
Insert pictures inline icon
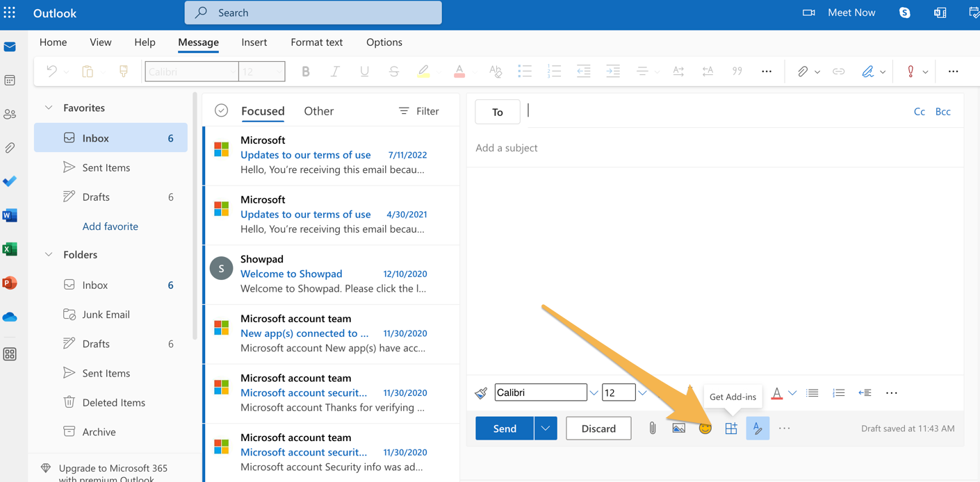click(x=678, y=429)
